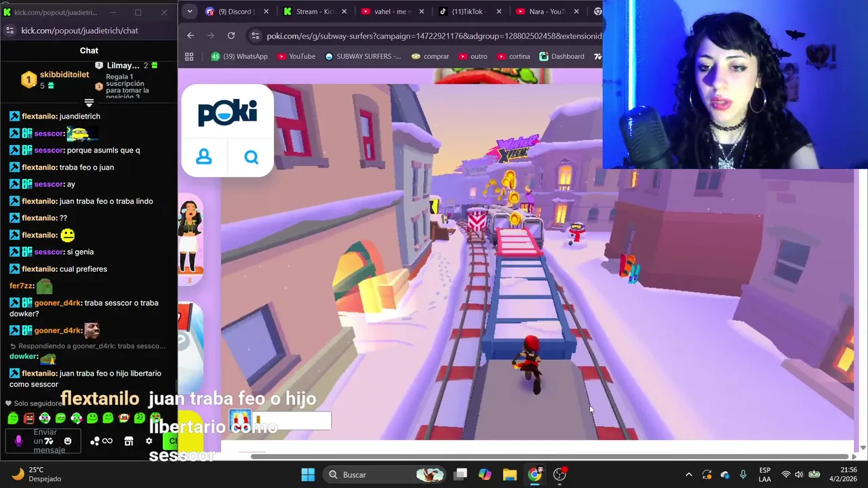868x488 pixels.
Task: Show hidden system tray icons
Action: pos(689,474)
